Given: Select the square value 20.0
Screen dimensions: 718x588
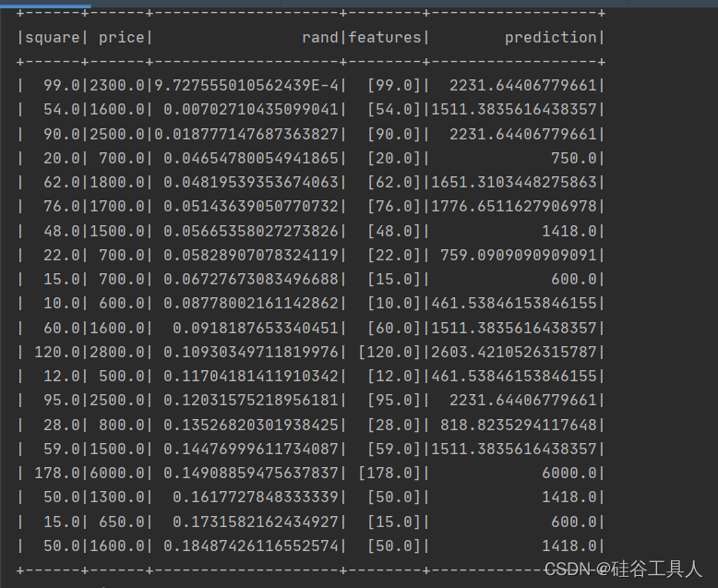Looking at the screenshot, I should pos(62,158).
